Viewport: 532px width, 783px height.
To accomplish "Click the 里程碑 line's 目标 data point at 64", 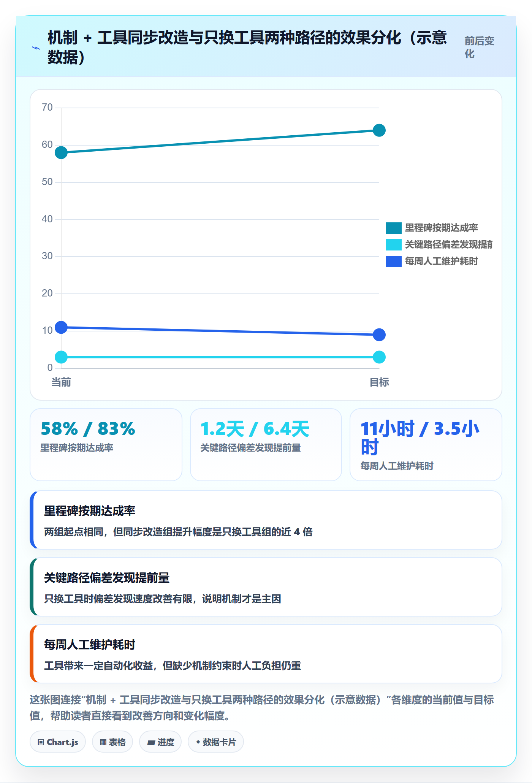I will click(379, 130).
